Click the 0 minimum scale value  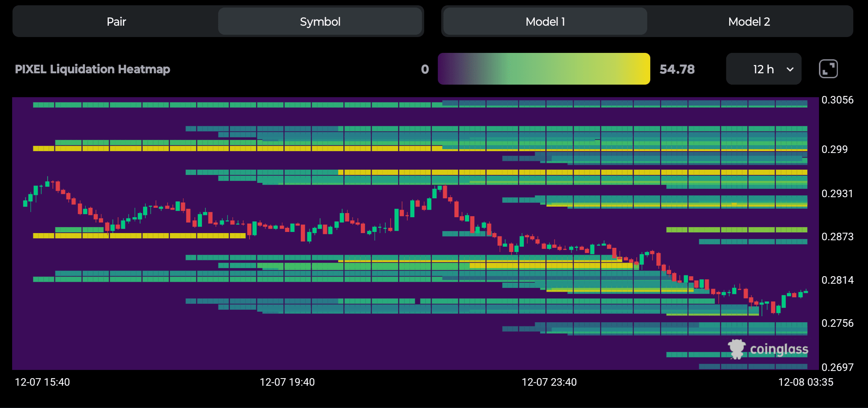[x=425, y=69]
